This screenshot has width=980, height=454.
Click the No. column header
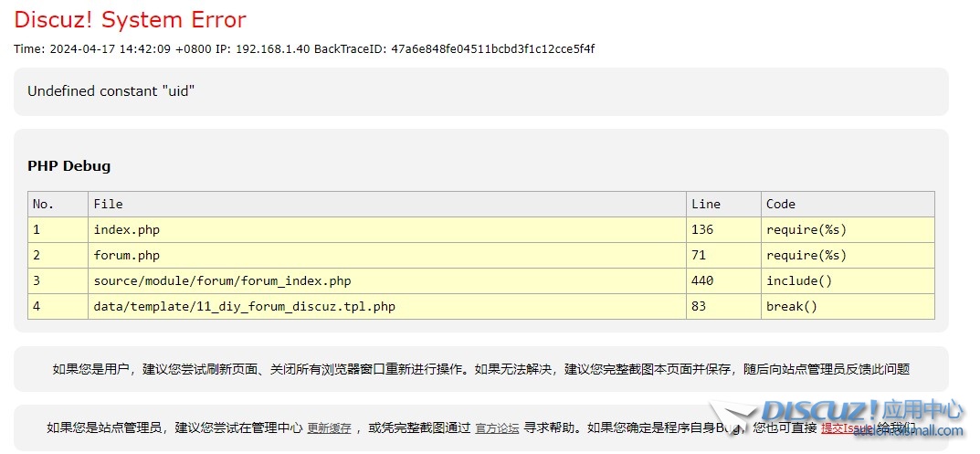pyautogui.click(x=43, y=204)
